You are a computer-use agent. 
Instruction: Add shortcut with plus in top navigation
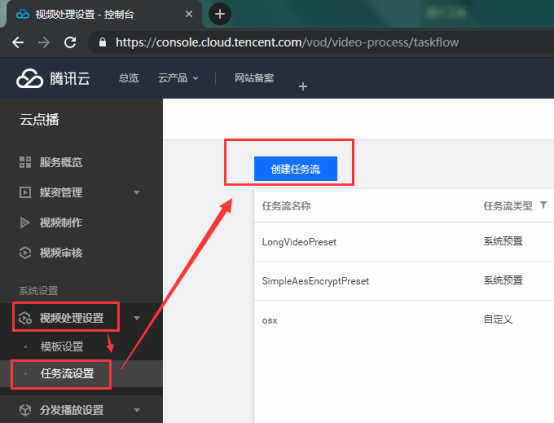click(303, 86)
